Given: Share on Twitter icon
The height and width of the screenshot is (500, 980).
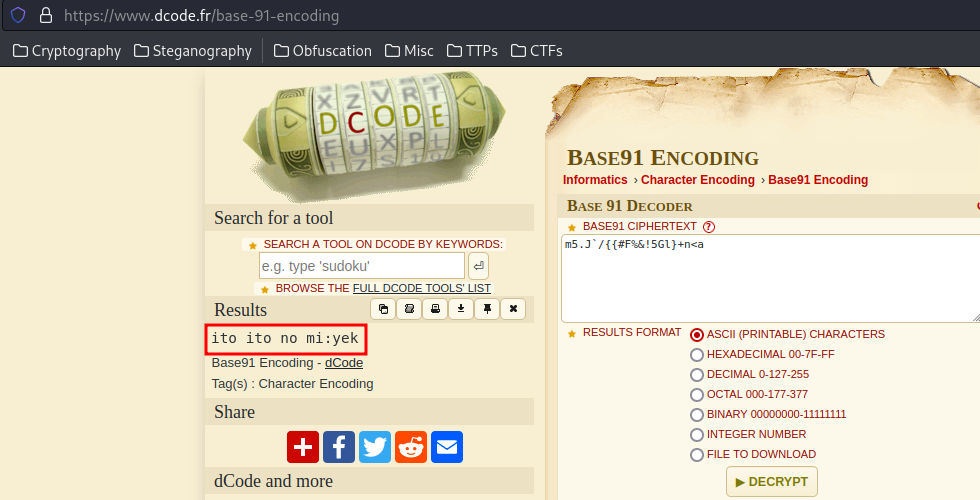Looking at the screenshot, I should click(x=375, y=447).
